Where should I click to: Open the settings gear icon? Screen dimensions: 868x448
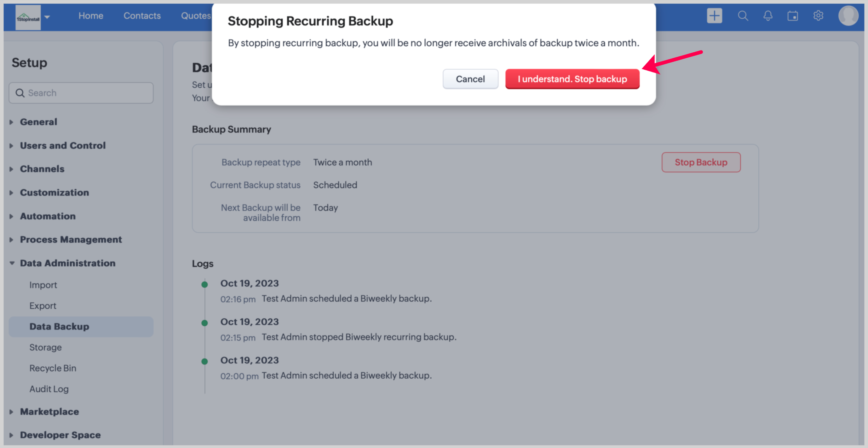coord(818,16)
